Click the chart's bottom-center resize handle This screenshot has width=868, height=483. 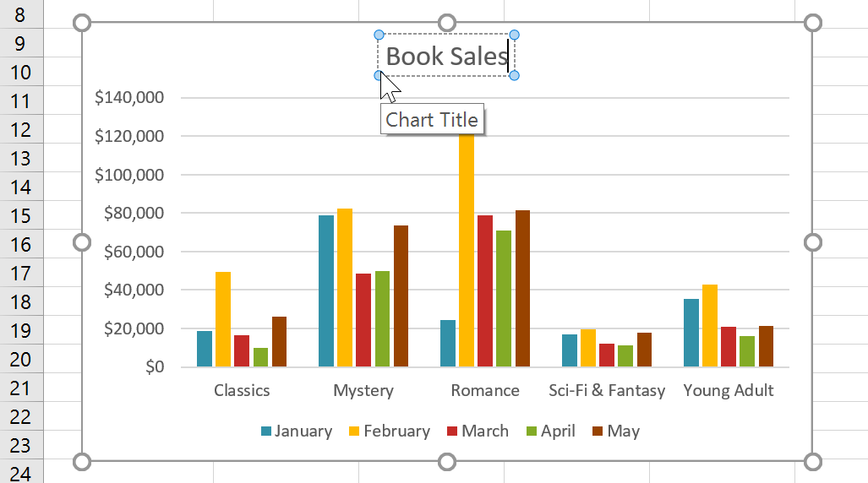(447, 461)
